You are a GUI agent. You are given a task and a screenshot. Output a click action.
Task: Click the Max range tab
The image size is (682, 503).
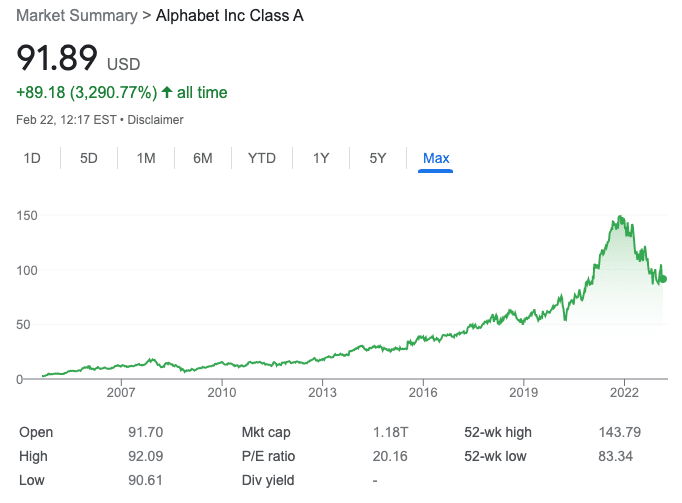[436, 158]
